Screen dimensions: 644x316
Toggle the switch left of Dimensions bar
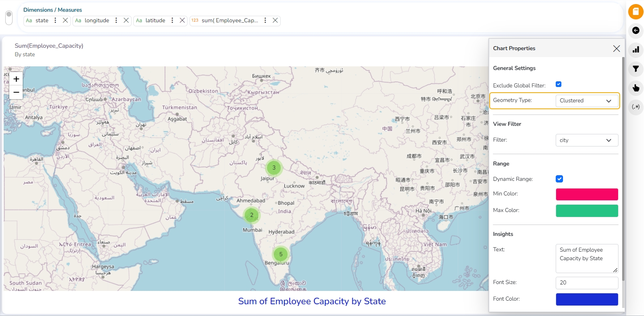9,17
